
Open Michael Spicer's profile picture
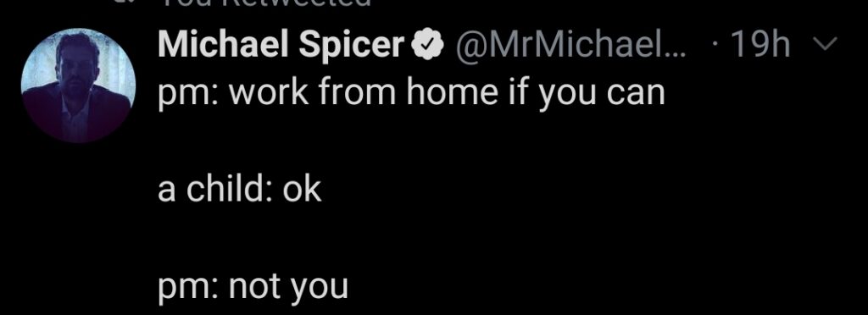(x=78, y=85)
